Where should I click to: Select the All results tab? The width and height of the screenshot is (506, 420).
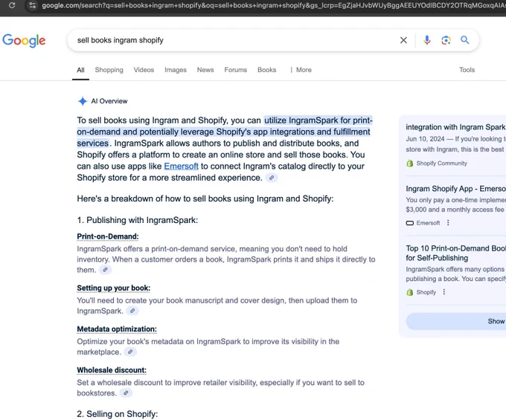[x=80, y=70]
